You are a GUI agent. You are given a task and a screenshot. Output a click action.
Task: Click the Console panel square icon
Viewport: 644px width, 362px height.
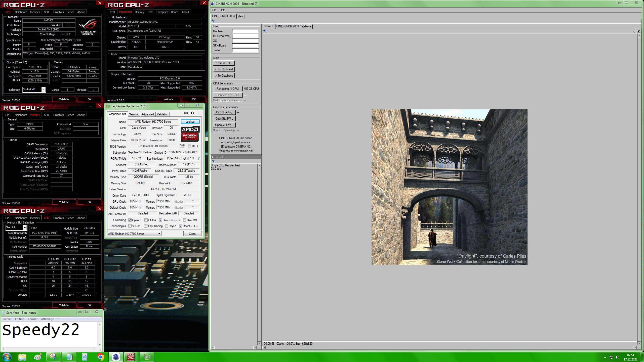click(x=213, y=157)
